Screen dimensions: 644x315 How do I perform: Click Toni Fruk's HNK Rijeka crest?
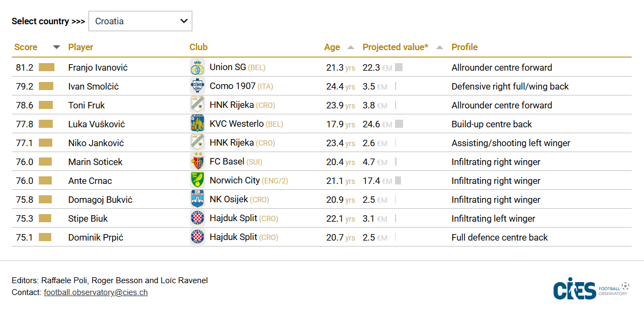tap(197, 105)
